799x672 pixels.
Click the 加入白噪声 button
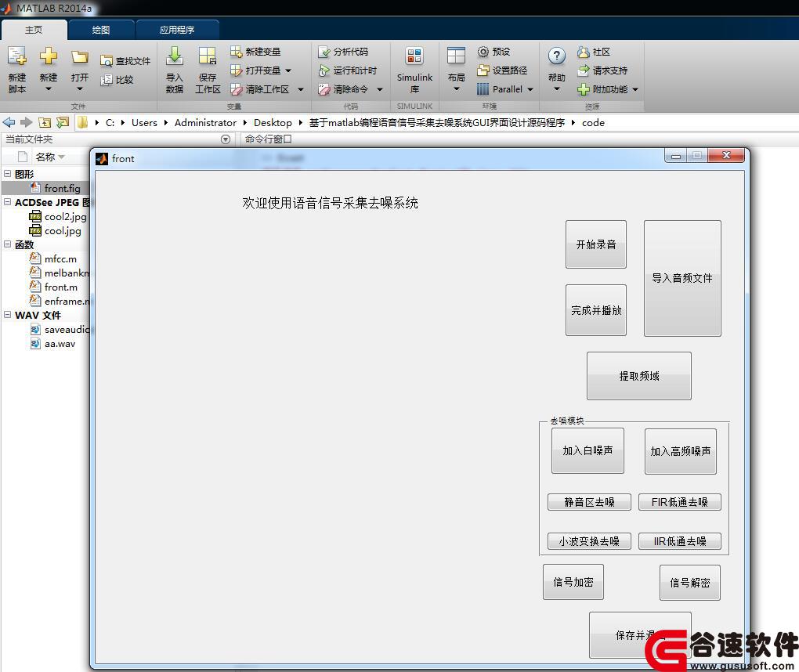[587, 451]
